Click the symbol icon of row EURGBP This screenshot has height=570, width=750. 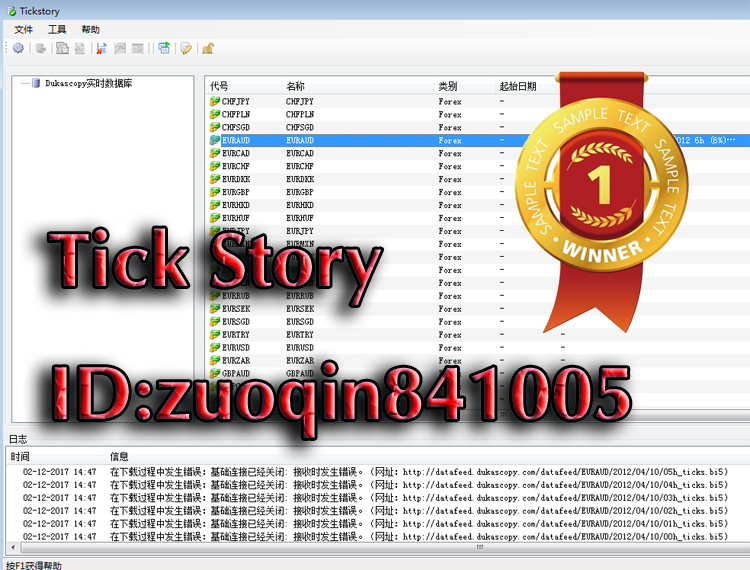pyautogui.click(x=215, y=192)
